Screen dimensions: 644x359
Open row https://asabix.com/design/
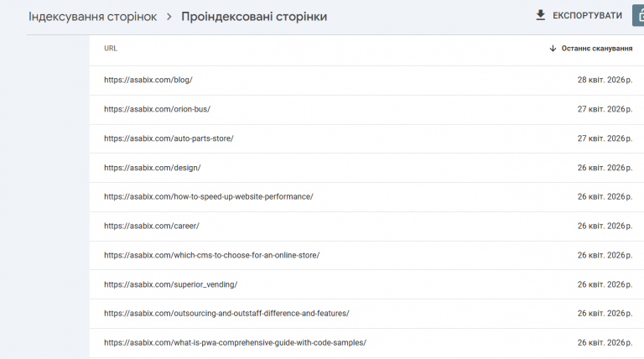click(x=366, y=168)
